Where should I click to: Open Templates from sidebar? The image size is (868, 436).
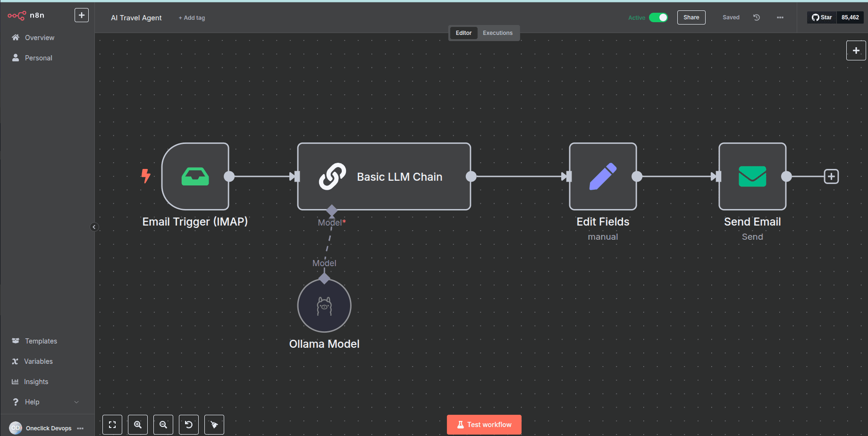pyautogui.click(x=41, y=341)
